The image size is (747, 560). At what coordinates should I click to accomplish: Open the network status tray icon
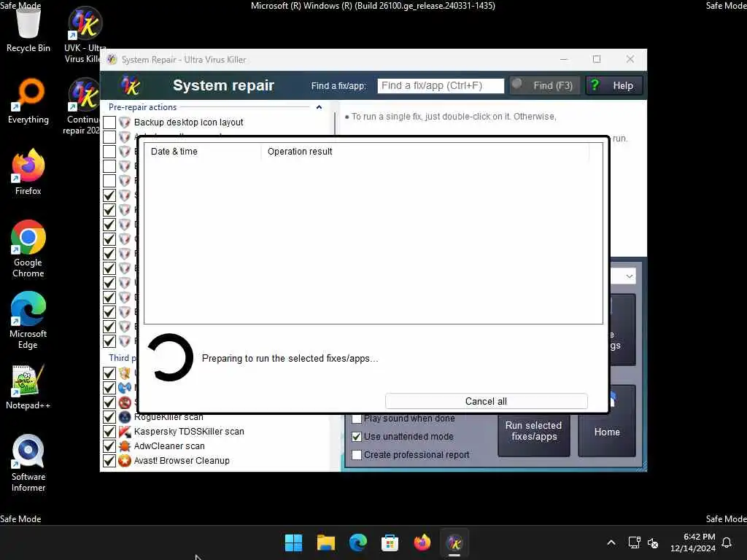[x=634, y=542]
